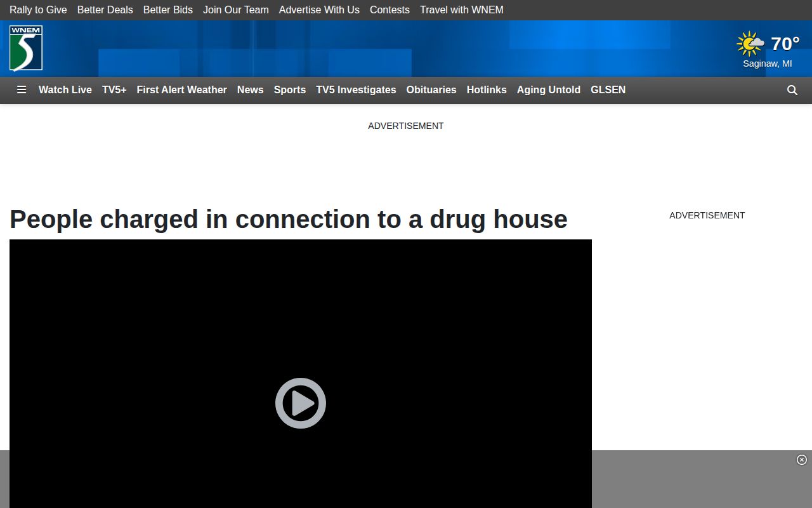Open Hotlinks menu item
The image size is (812, 508).
coord(487,90)
